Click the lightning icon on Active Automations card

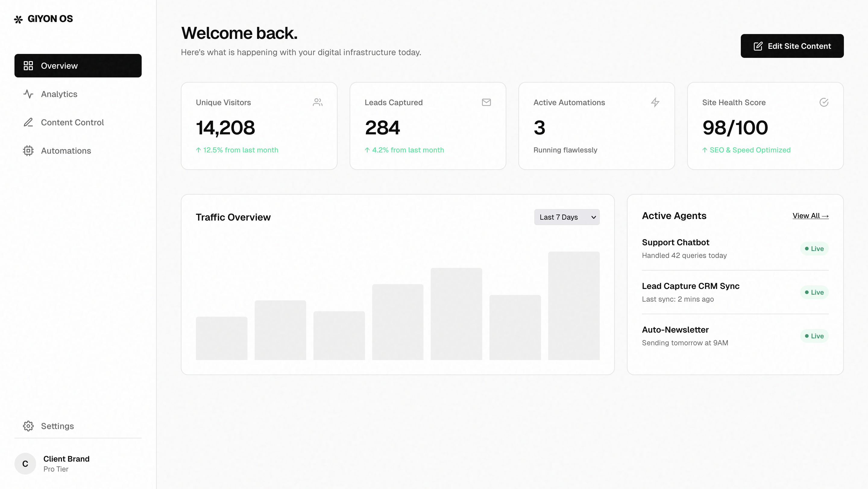coord(655,102)
